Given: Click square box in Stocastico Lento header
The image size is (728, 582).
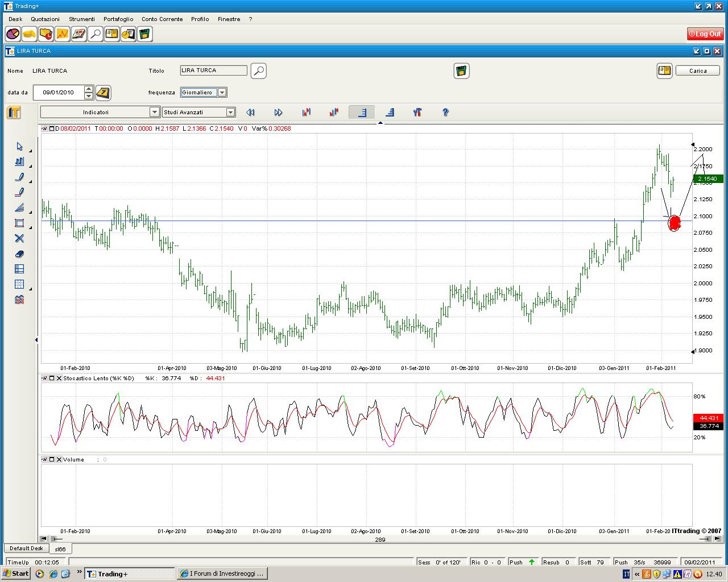Looking at the screenshot, I should click(x=52, y=378).
